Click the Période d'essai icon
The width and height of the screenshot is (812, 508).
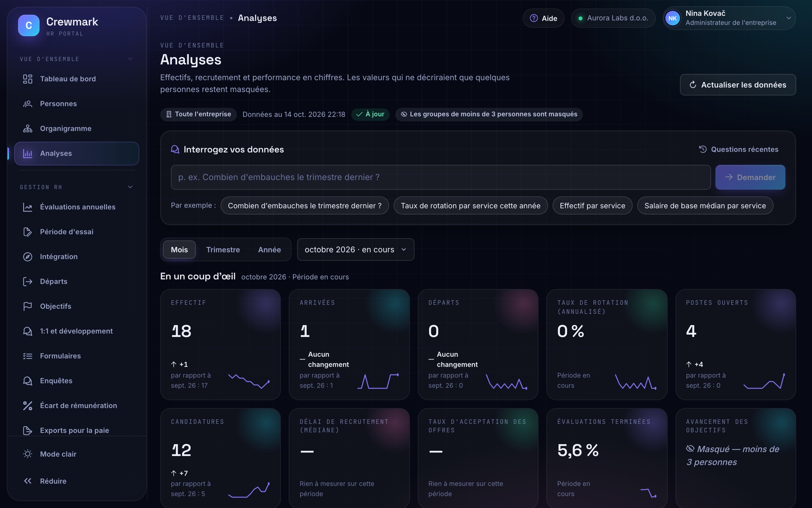27,232
